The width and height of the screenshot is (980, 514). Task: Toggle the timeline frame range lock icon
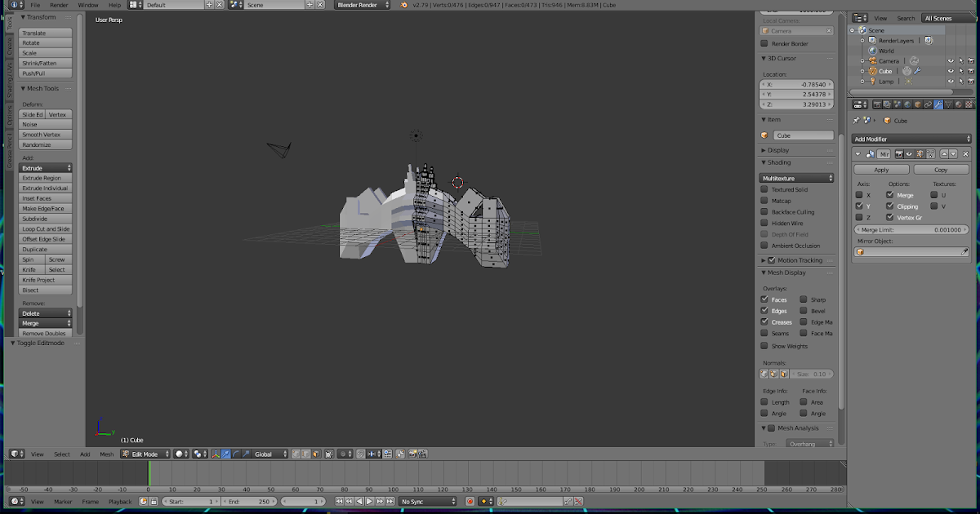pos(154,501)
